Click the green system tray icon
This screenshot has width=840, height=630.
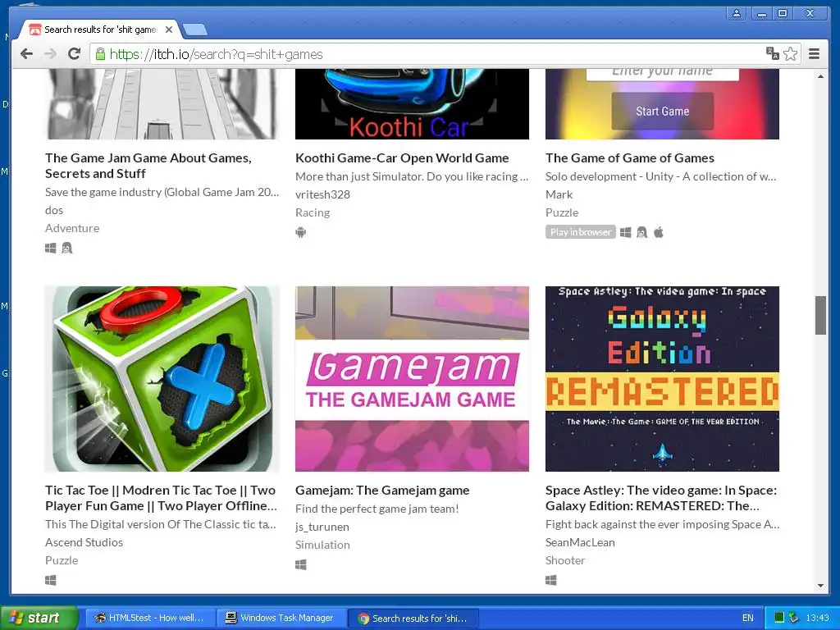click(x=779, y=618)
